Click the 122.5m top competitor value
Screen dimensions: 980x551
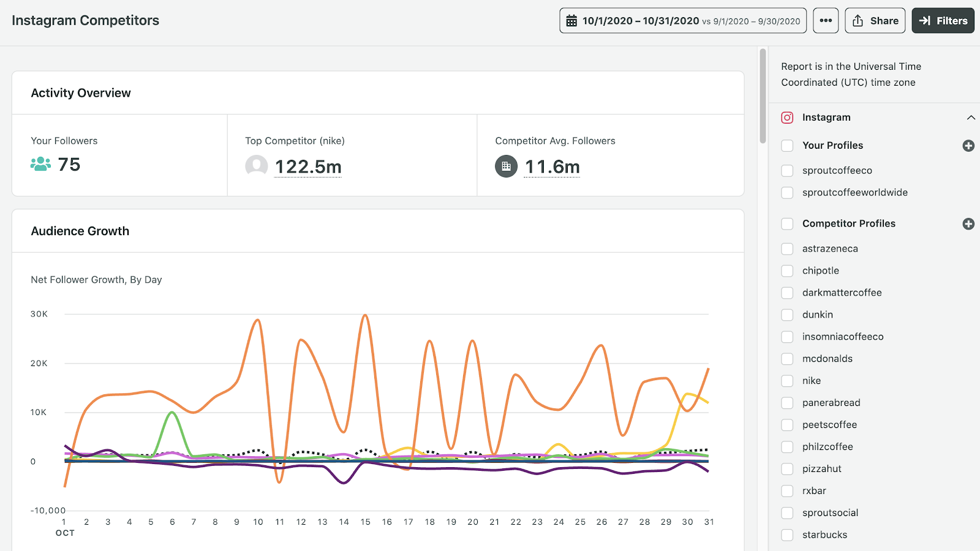308,167
